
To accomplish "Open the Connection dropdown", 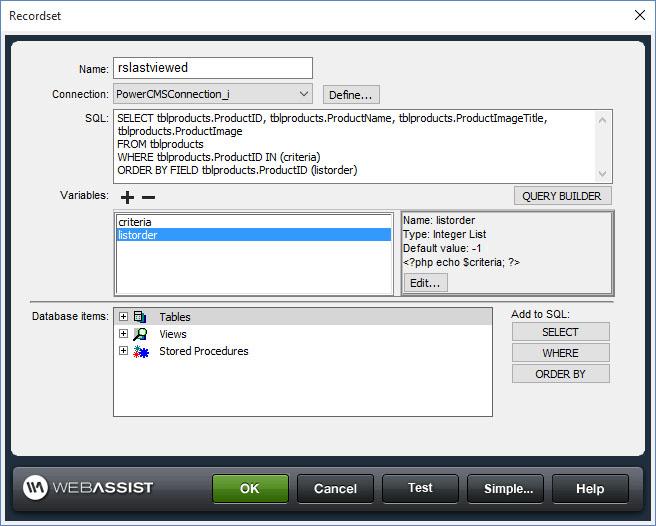I will click(x=213, y=94).
